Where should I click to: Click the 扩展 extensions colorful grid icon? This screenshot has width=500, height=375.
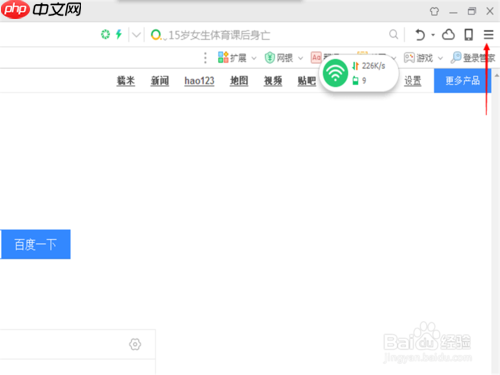click(223, 57)
